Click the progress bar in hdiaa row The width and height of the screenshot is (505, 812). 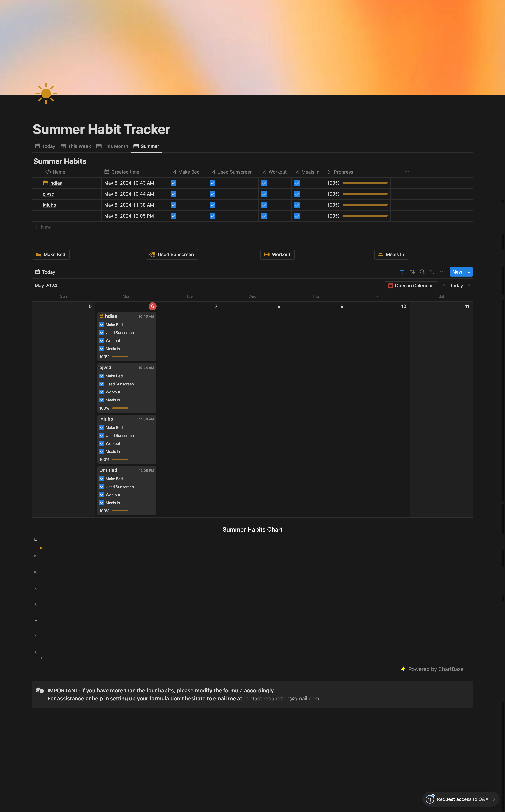pyautogui.click(x=365, y=183)
